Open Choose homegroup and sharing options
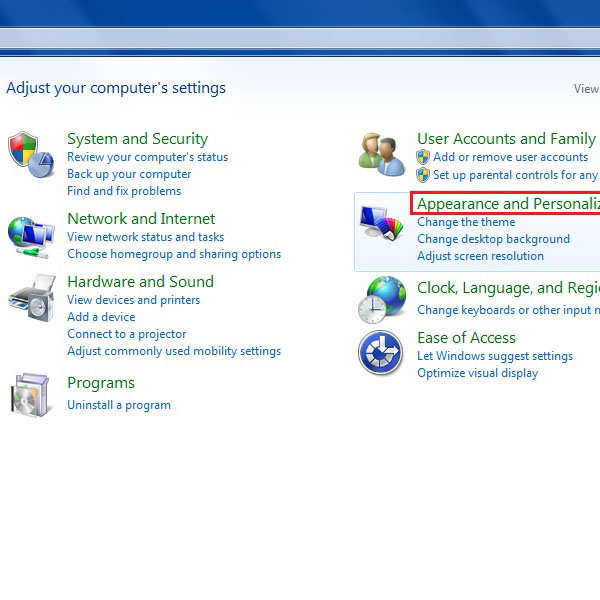Screen dimensions: 600x600 (174, 254)
